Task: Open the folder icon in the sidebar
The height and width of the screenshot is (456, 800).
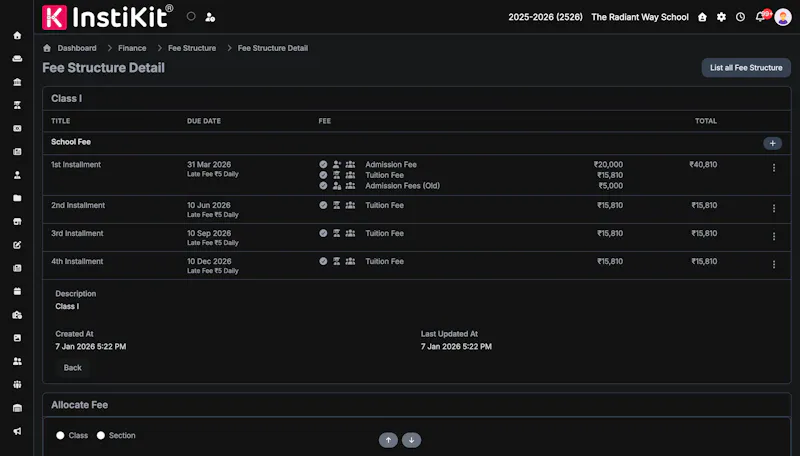Action: tap(17, 198)
